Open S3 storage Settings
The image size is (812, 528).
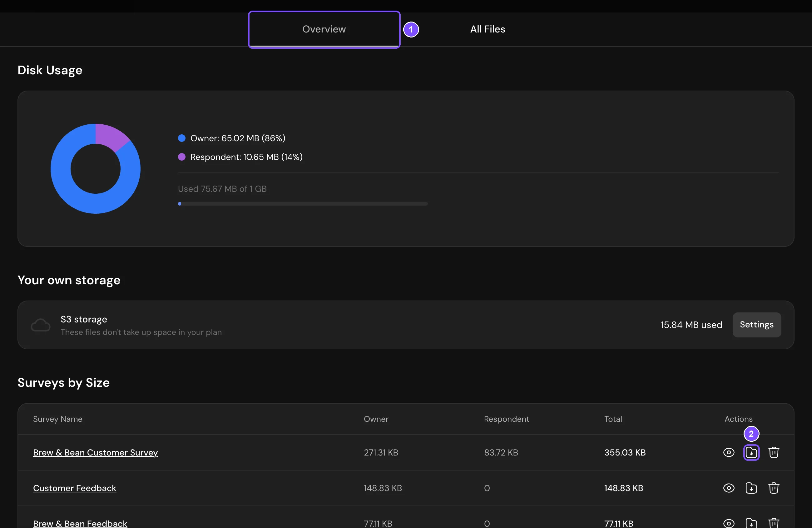[x=756, y=325]
